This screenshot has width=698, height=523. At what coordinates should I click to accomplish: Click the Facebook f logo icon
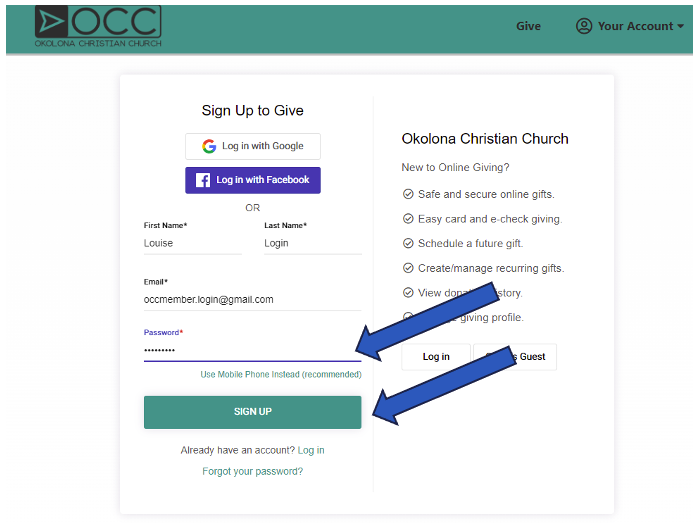203,180
